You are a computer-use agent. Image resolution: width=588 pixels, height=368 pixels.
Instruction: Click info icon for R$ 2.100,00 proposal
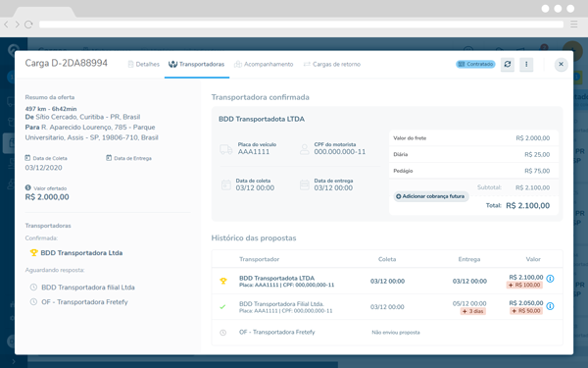pyautogui.click(x=550, y=279)
